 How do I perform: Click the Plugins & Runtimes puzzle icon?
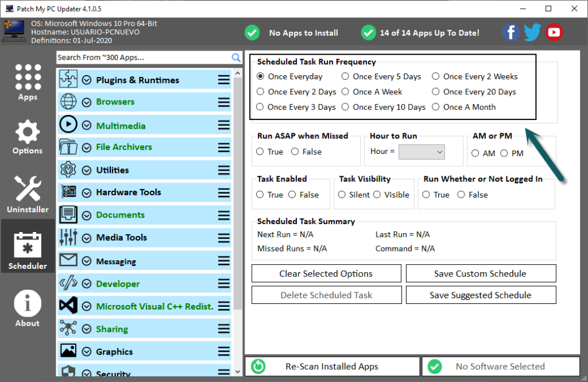pyautogui.click(x=68, y=79)
